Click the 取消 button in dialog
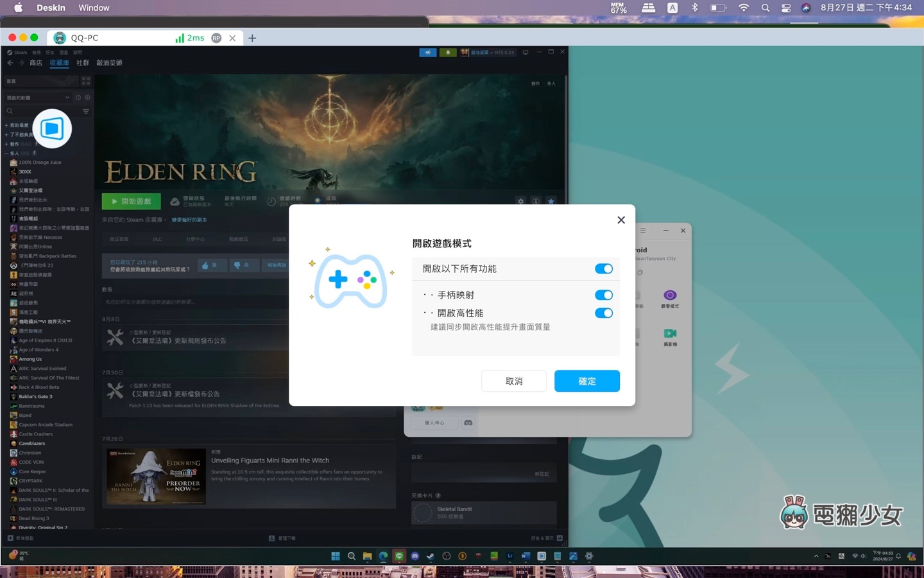The image size is (924, 578). (x=514, y=381)
